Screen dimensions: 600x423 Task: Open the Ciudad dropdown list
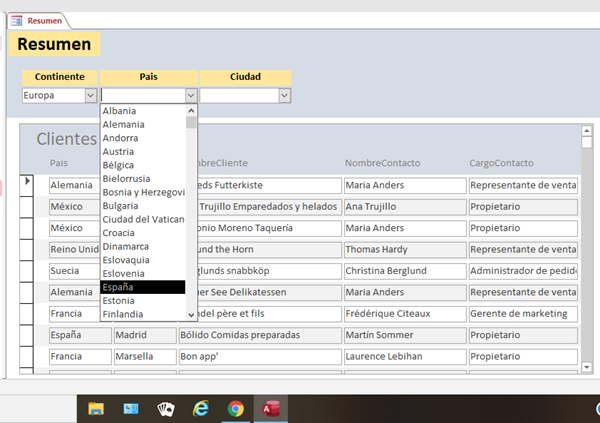284,95
